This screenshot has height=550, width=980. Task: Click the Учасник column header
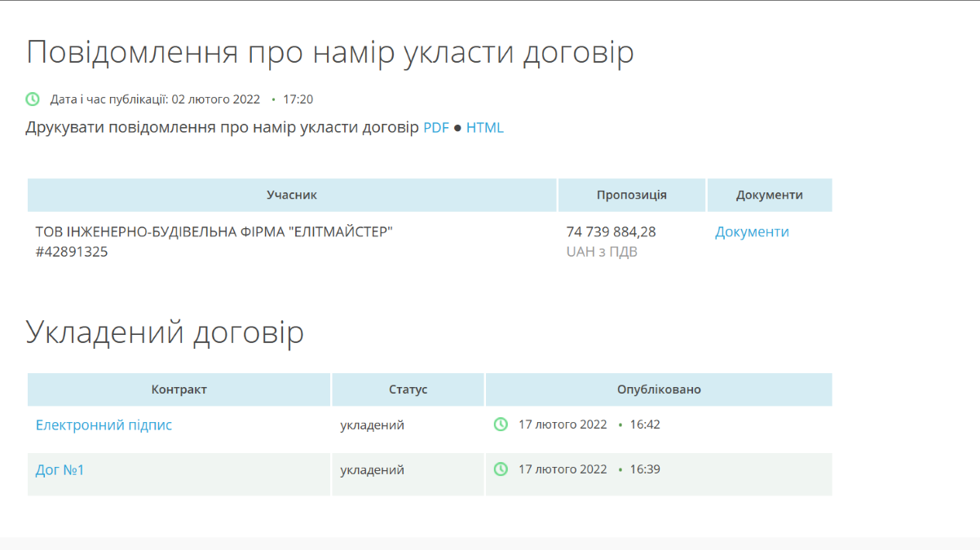[292, 196]
